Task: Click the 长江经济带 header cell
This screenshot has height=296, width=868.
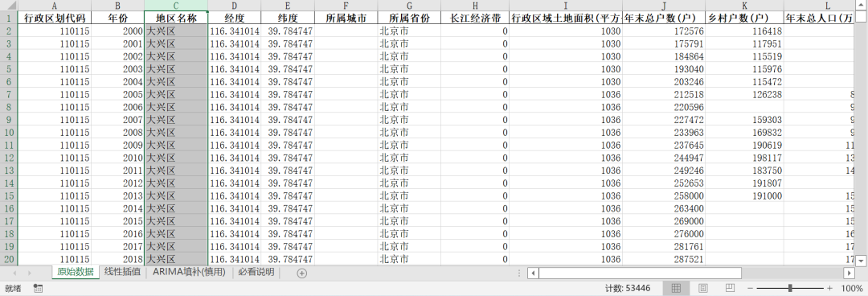Action: tap(475, 18)
